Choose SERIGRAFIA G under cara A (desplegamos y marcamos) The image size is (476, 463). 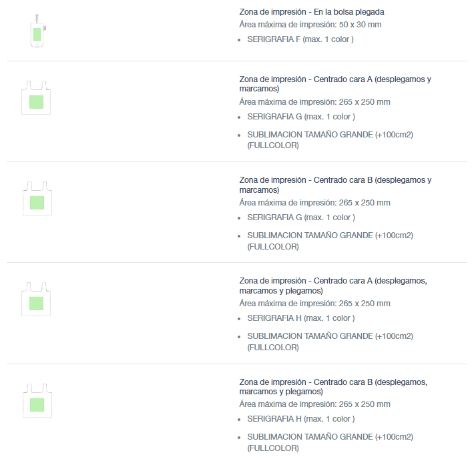pyautogui.click(x=300, y=117)
